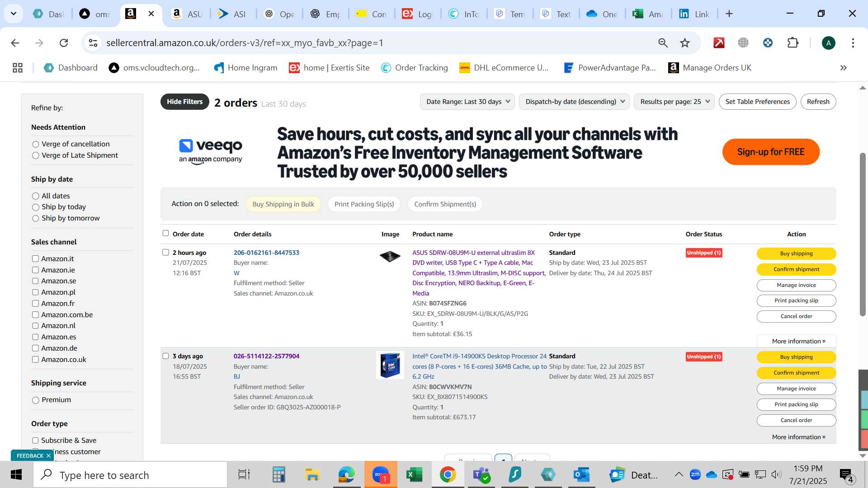
Task: Select Premium shipping service radio
Action: coord(36,400)
